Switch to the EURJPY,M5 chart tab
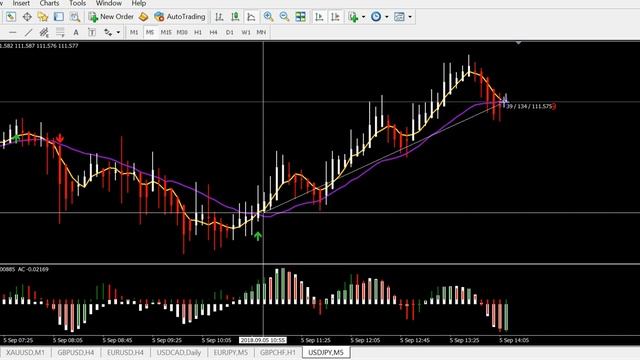The image size is (640, 360). 231,352
